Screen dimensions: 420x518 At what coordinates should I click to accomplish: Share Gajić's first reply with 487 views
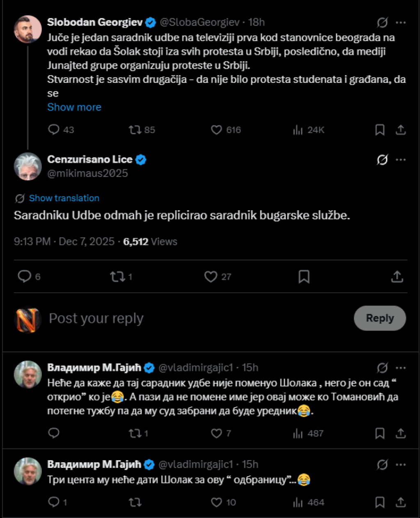[x=401, y=433]
